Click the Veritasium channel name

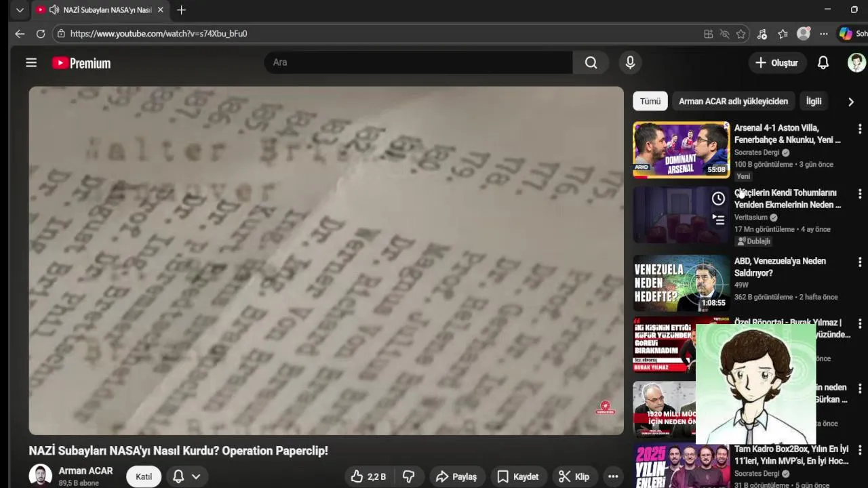pyautogui.click(x=751, y=218)
